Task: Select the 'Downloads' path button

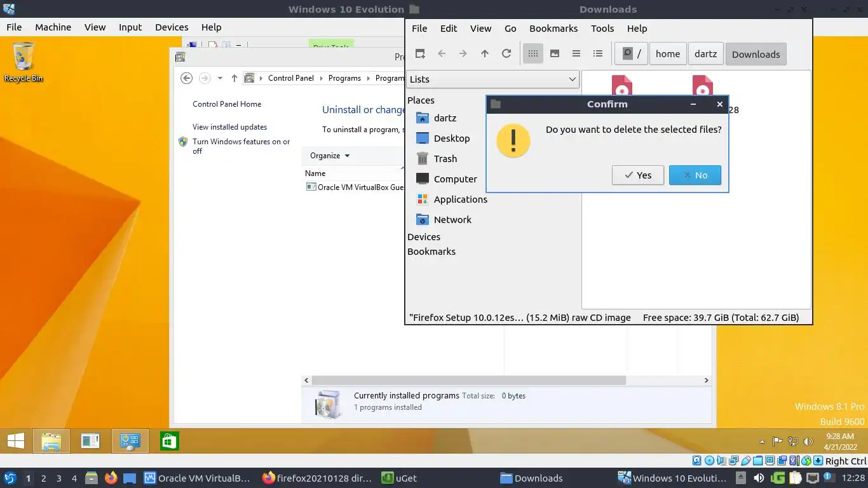Action: click(756, 54)
